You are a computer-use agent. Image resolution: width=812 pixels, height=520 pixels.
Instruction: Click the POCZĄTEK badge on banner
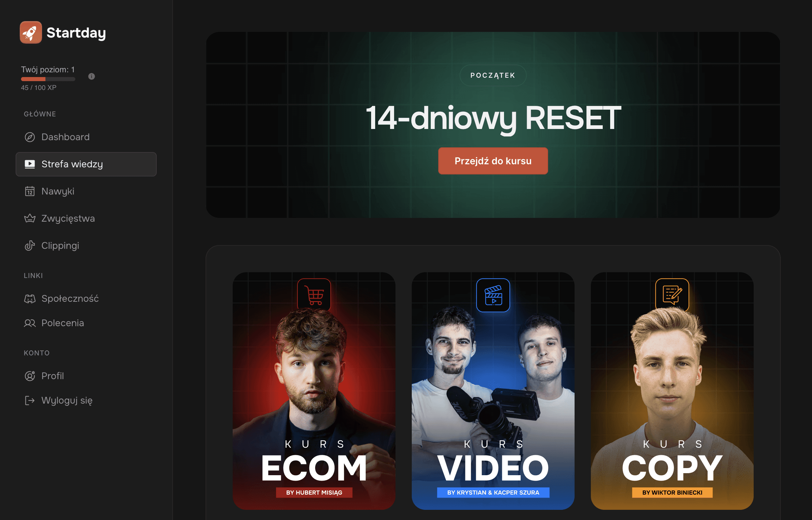pos(493,75)
